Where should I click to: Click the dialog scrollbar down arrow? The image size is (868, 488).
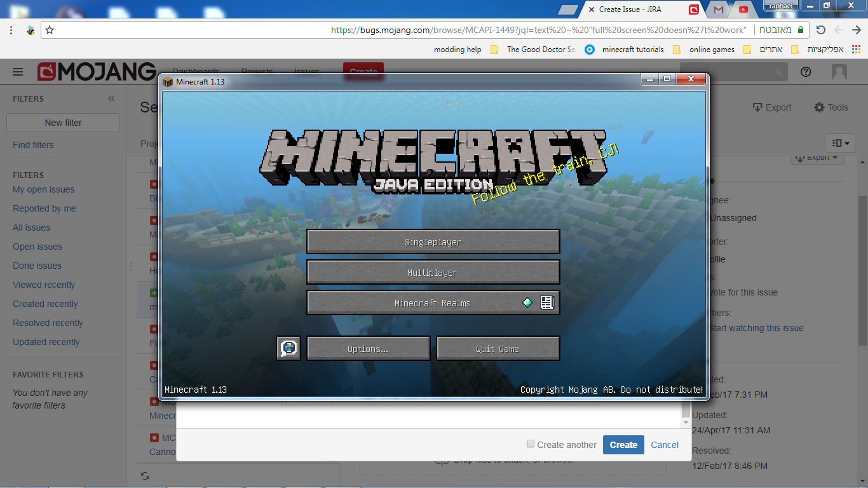click(x=686, y=423)
